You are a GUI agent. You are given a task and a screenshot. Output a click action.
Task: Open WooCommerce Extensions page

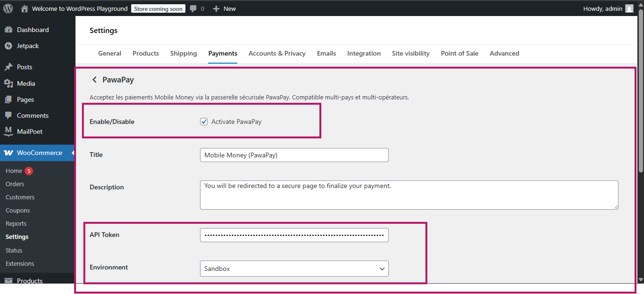20,263
